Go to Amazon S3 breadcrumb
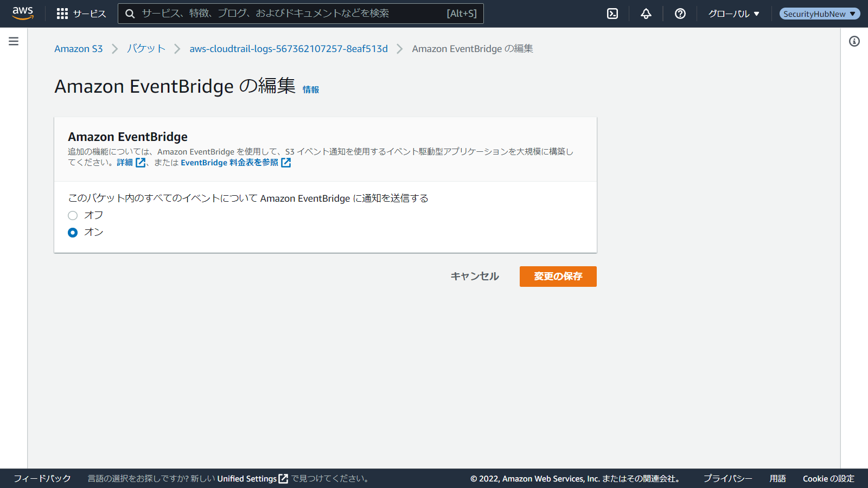Screen dimensions: 868x488 [x=78, y=49]
